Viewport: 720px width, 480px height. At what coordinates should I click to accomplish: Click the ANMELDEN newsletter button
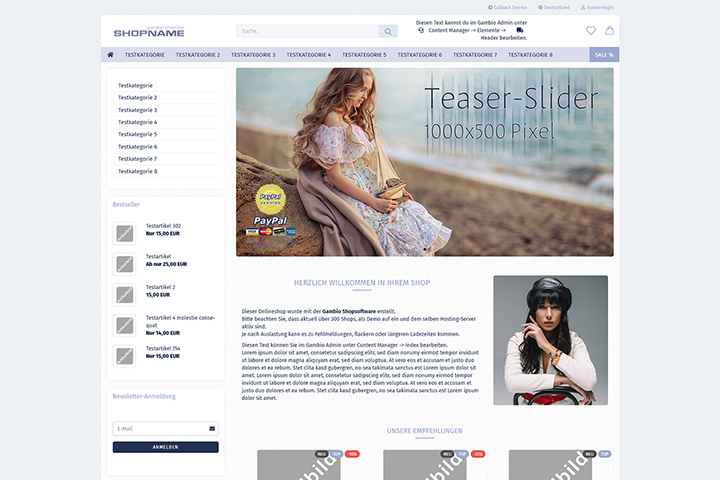tap(166, 447)
